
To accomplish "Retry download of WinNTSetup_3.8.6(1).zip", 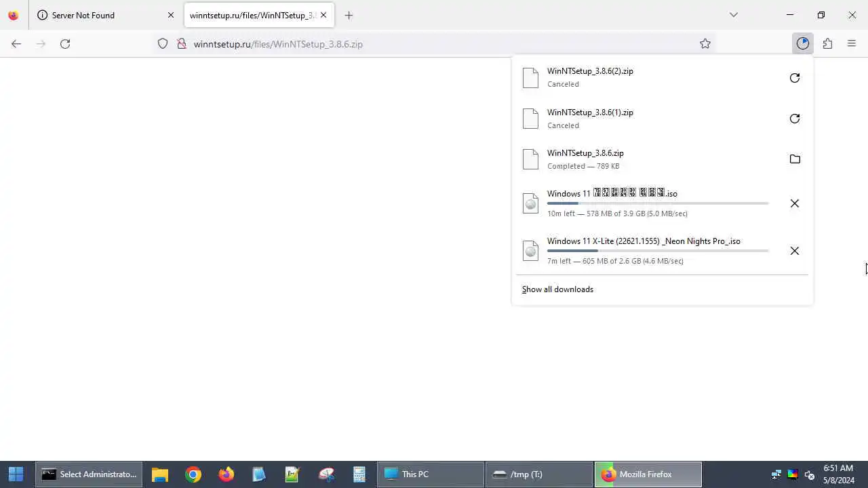I will coord(795,119).
